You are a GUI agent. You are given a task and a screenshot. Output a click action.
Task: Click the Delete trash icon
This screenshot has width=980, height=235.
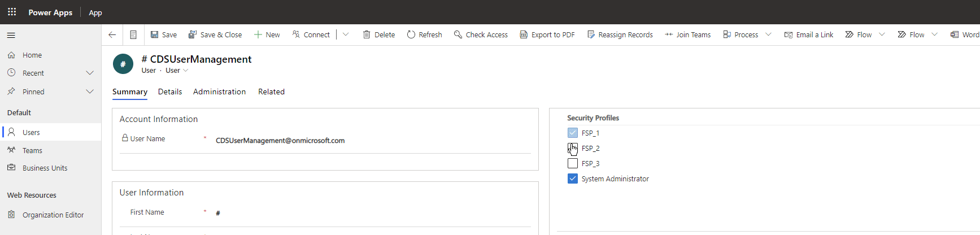pyautogui.click(x=367, y=34)
